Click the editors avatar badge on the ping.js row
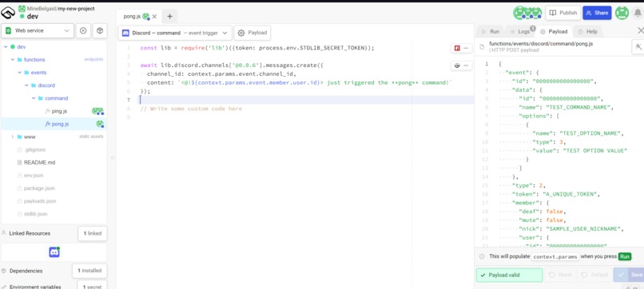 (x=97, y=111)
